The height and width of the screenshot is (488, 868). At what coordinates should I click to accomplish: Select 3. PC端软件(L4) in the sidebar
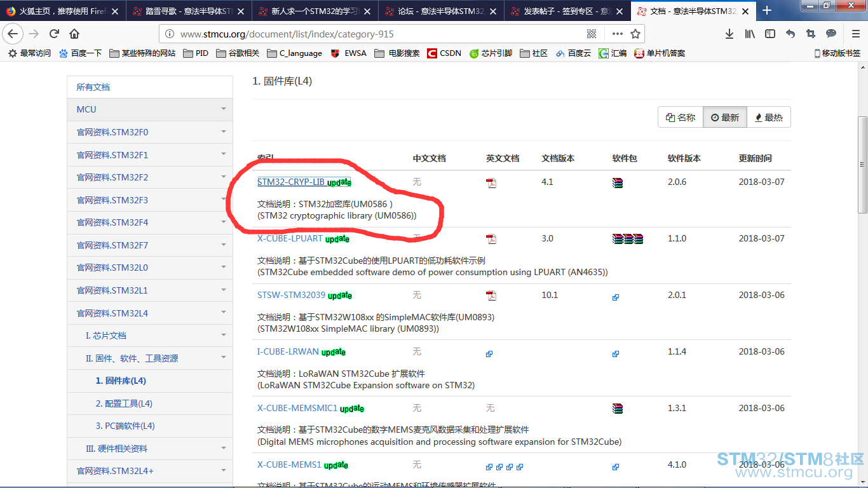tap(150, 426)
